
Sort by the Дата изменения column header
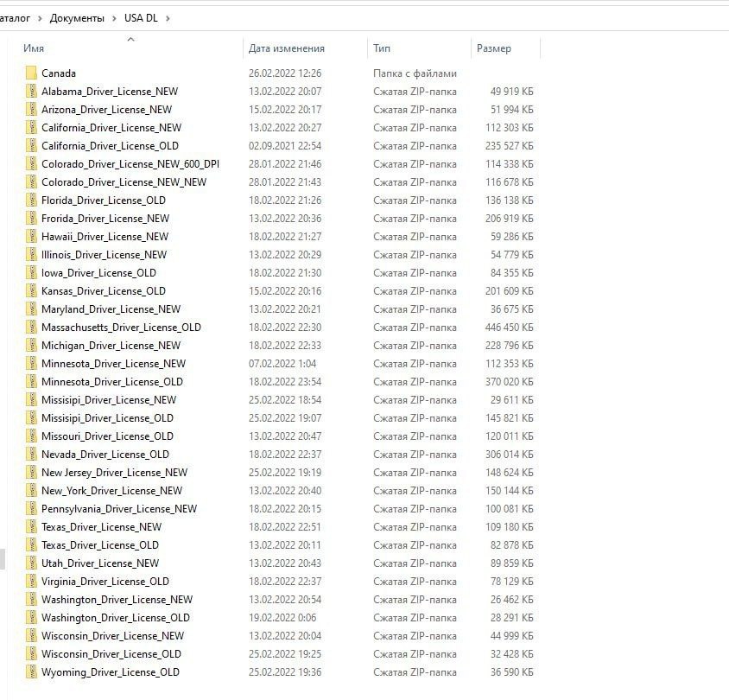[x=286, y=48]
